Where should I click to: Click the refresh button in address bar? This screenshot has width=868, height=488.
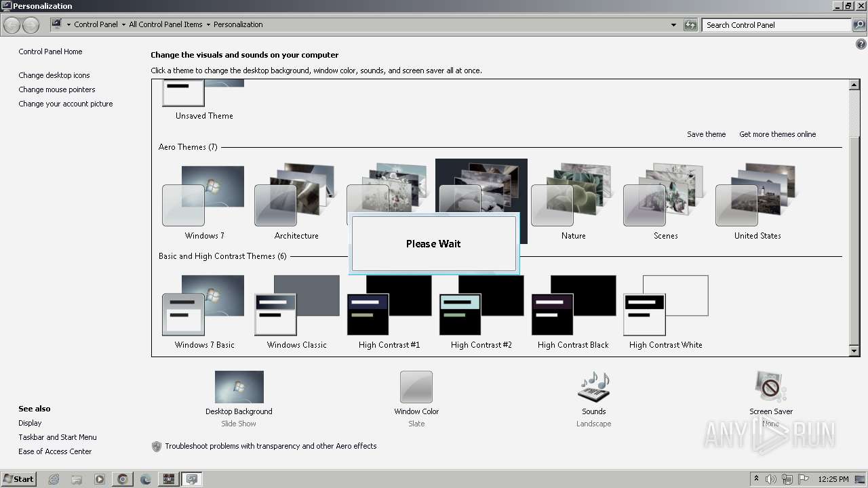click(x=690, y=25)
